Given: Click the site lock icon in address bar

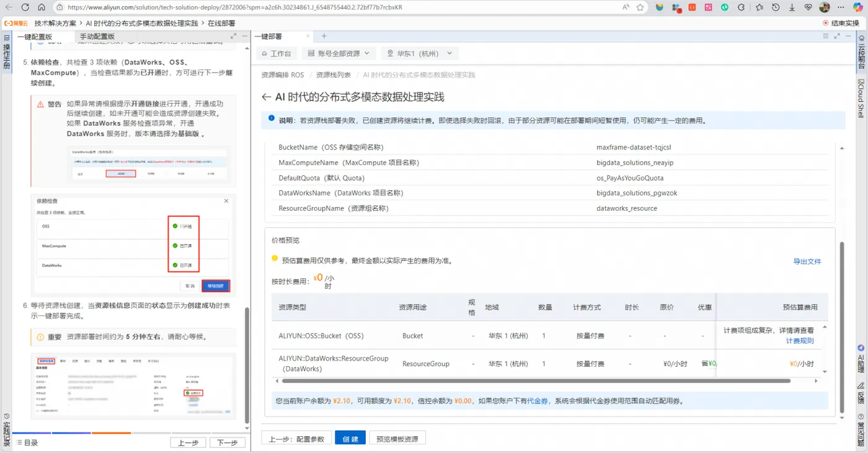Looking at the screenshot, I should click(60, 7).
